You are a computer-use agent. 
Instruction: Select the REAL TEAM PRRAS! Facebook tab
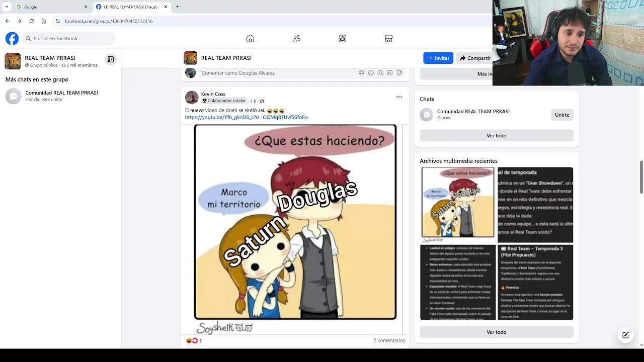pos(131,7)
